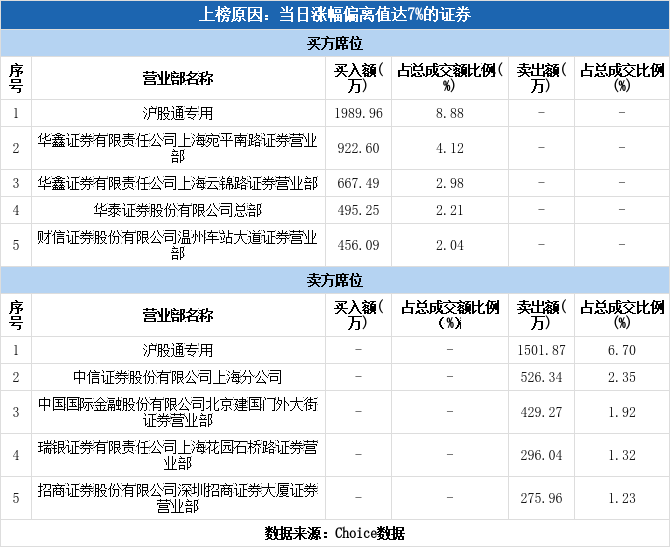670x547 pixels.
Task: Click the buy amount 456.09
Action: (359, 245)
